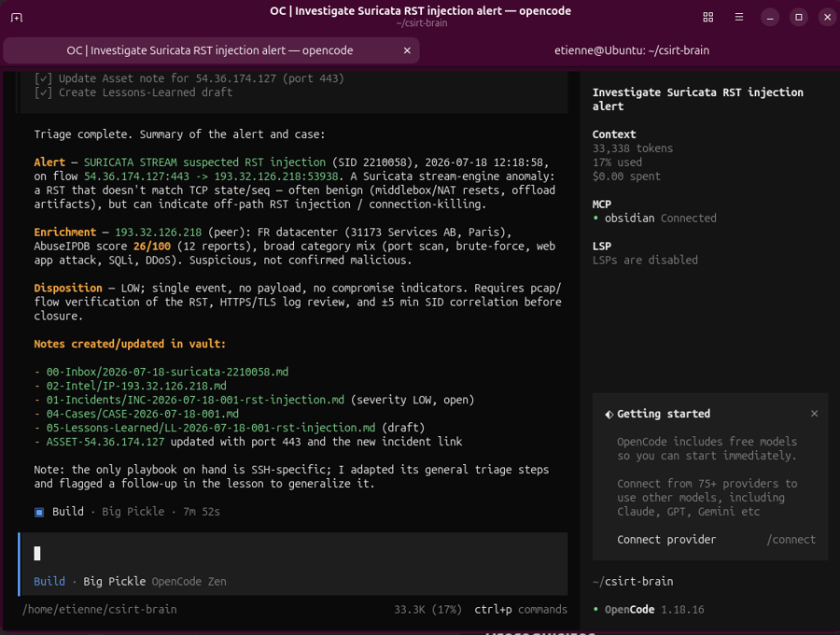Click 00-Inbox/2026-07-18-suricata-2210058.md file path

coord(167,372)
